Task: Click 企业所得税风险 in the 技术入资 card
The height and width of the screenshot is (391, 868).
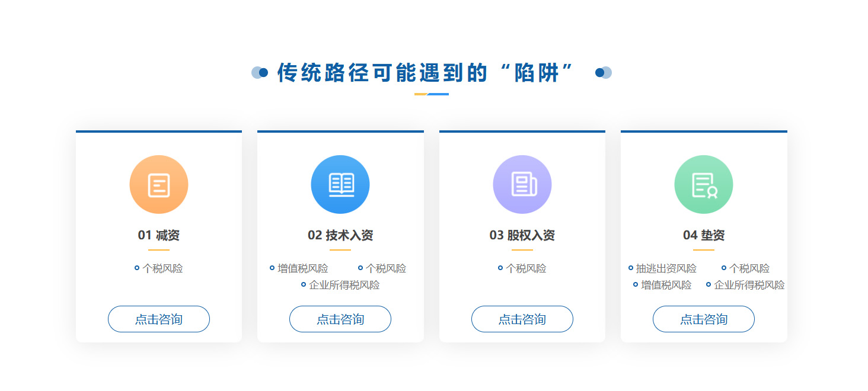Action: (x=344, y=285)
